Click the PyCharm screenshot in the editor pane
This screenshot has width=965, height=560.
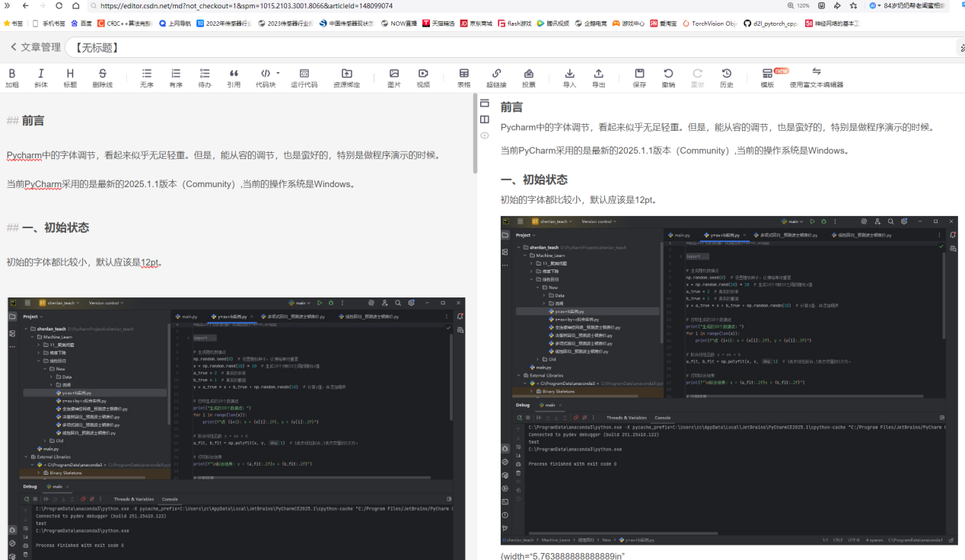(x=237, y=428)
